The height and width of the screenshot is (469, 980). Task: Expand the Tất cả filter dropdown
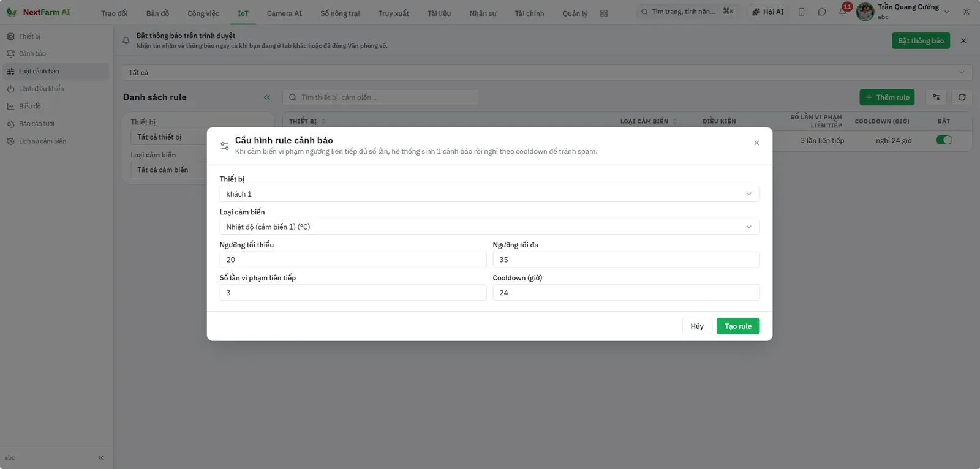point(547,72)
